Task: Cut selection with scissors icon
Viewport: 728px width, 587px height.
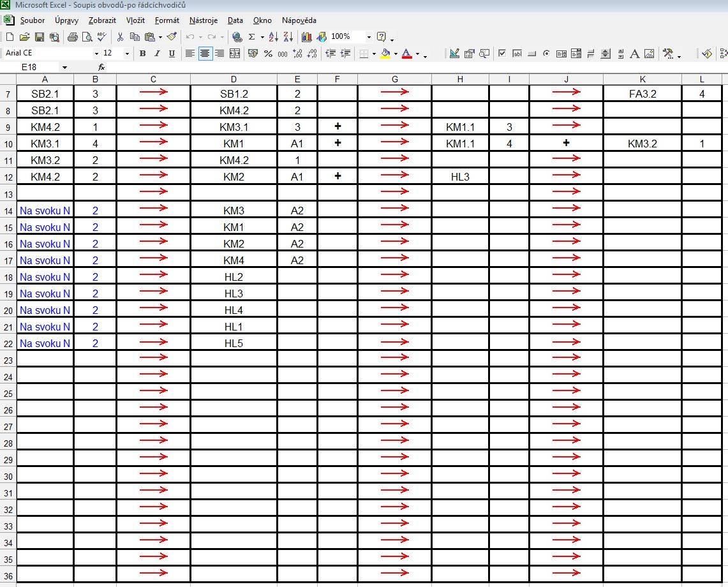Action: (x=120, y=37)
